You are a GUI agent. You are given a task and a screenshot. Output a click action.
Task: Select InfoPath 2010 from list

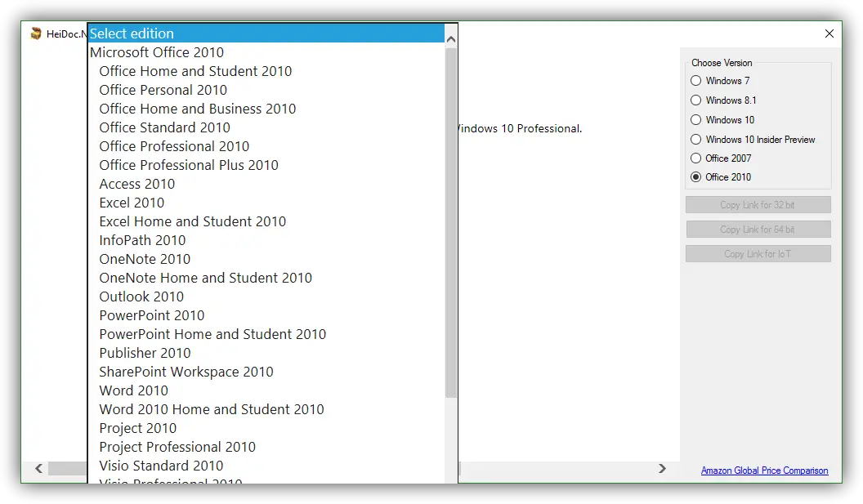pos(266,240)
